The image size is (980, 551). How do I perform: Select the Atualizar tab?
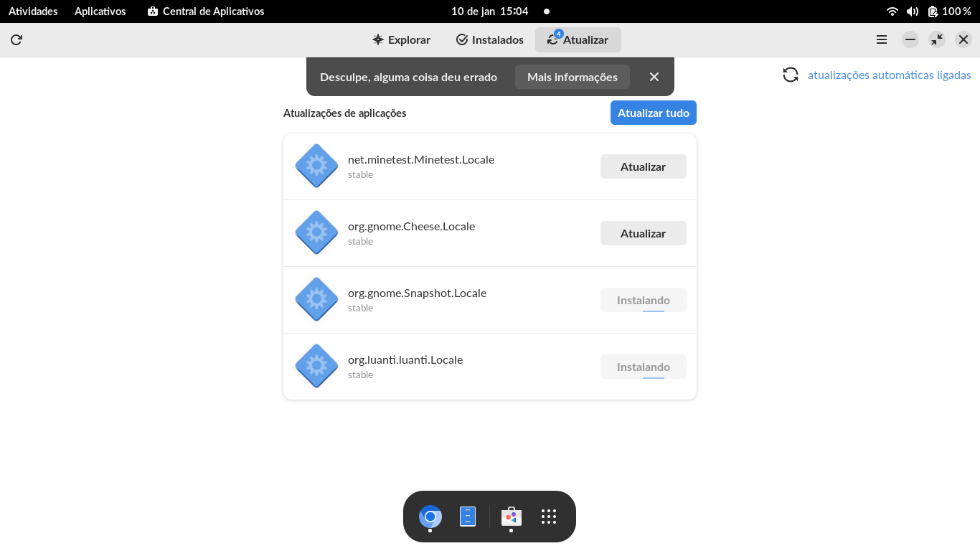578,40
